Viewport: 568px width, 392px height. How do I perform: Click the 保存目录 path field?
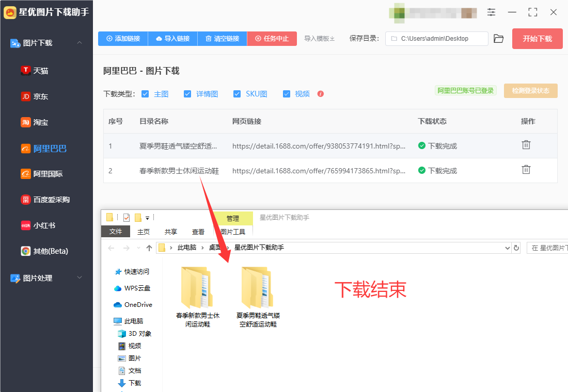coord(436,39)
